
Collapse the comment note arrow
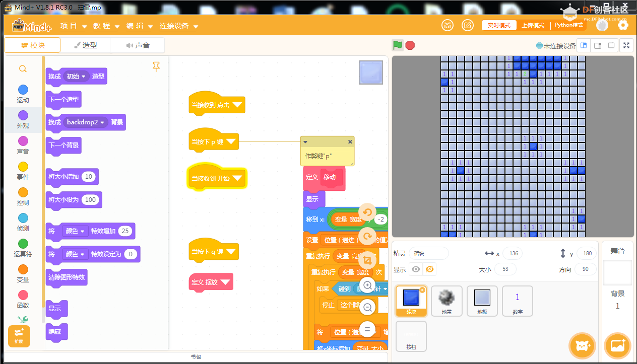(x=305, y=142)
